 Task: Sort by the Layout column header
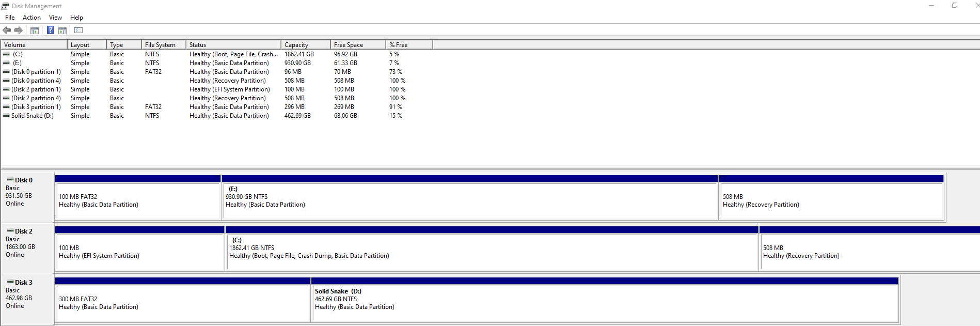click(87, 45)
